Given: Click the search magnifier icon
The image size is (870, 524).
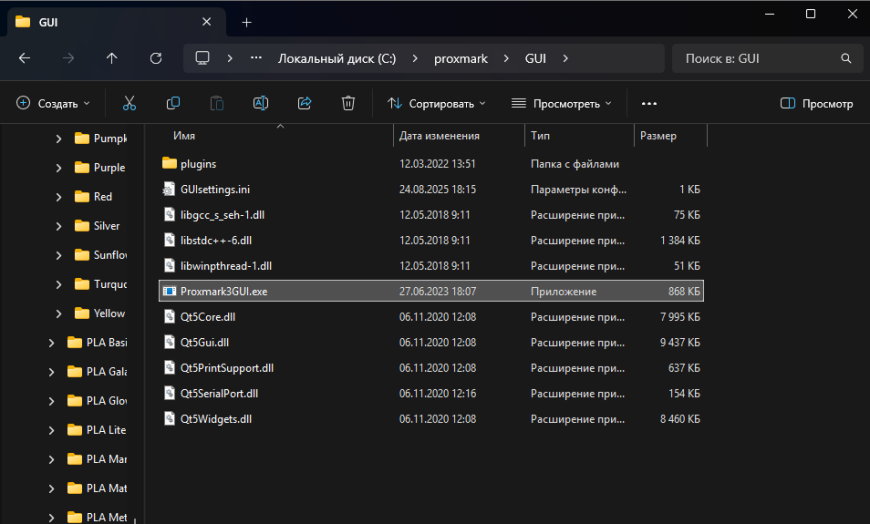Looking at the screenshot, I should (x=846, y=58).
